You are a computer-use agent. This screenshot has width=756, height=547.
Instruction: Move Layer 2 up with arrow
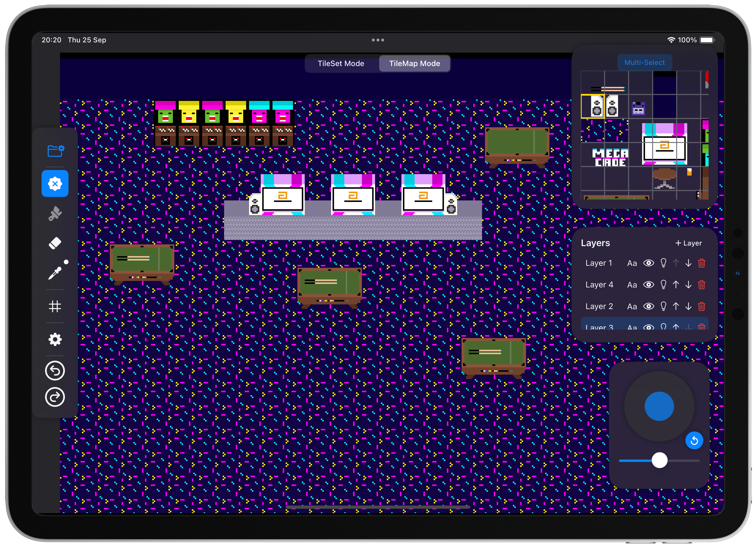click(x=676, y=306)
